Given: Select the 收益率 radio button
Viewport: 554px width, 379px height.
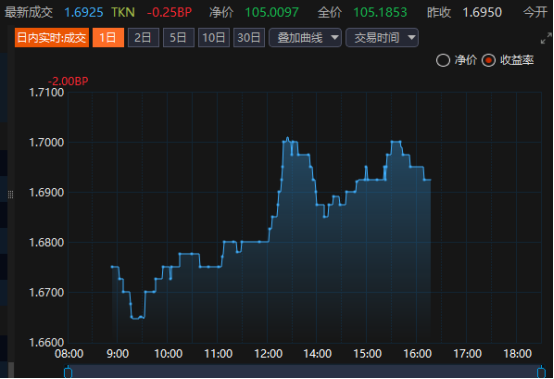Looking at the screenshot, I should 489,60.
